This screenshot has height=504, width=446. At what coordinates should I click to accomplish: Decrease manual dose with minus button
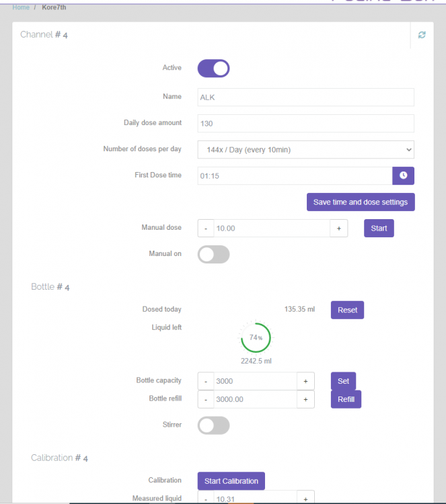(x=206, y=228)
